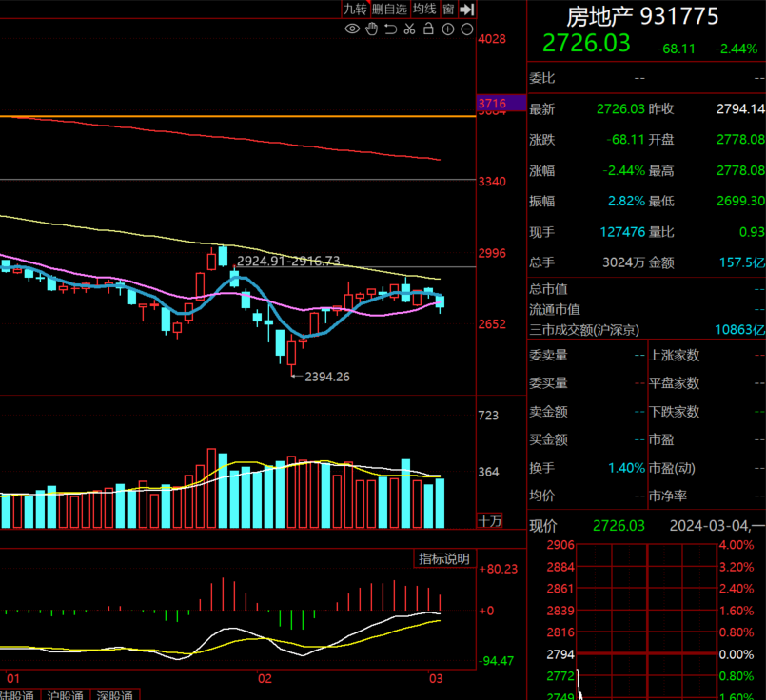
Task: Click the 开盘 2778.08 value
Action: click(740, 140)
